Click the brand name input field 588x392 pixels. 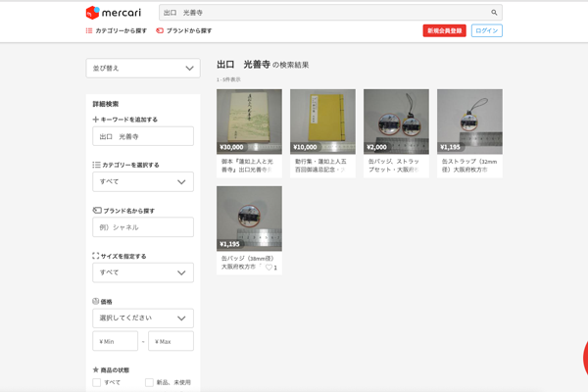coord(143,227)
